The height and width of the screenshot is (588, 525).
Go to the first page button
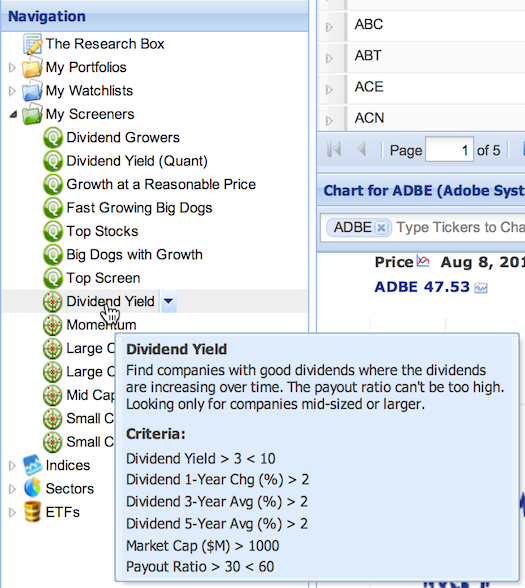click(x=334, y=149)
